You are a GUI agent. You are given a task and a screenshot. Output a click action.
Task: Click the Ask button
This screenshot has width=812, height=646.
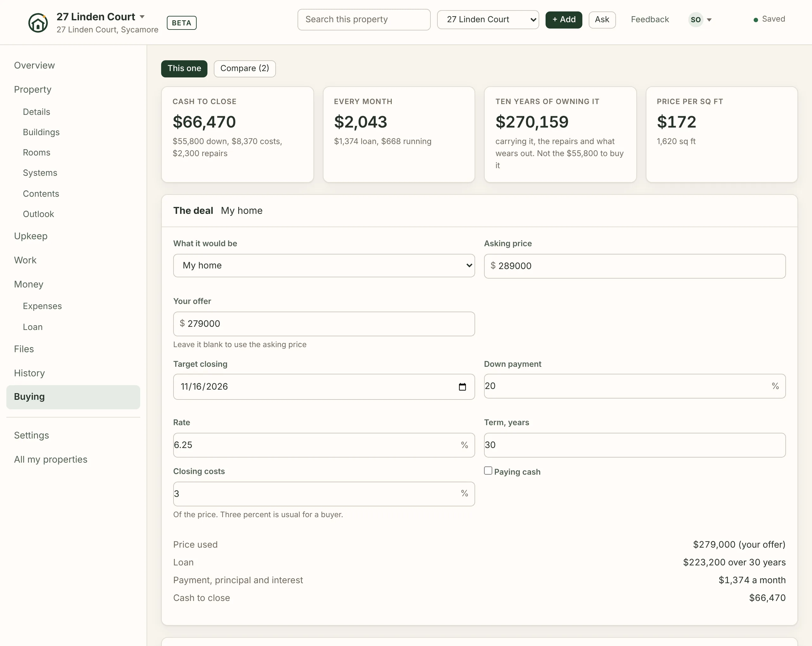coord(602,20)
